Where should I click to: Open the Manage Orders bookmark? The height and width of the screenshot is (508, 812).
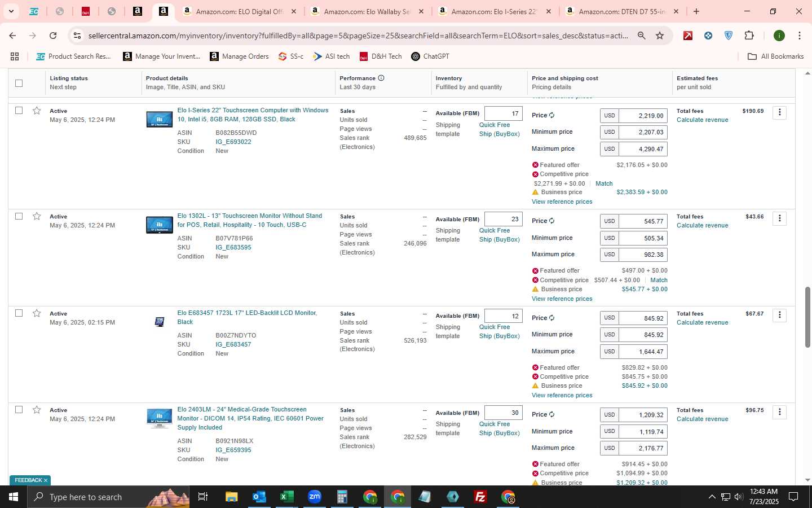pos(239,56)
